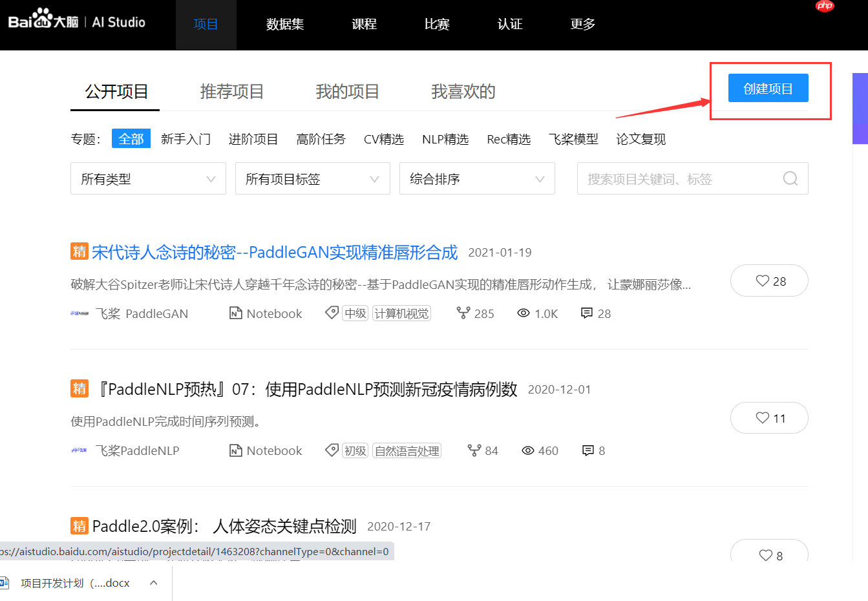The width and height of the screenshot is (868, 601).
Task: Expand the 项目开发计划 docx download bar
Action: (x=153, y=582)
